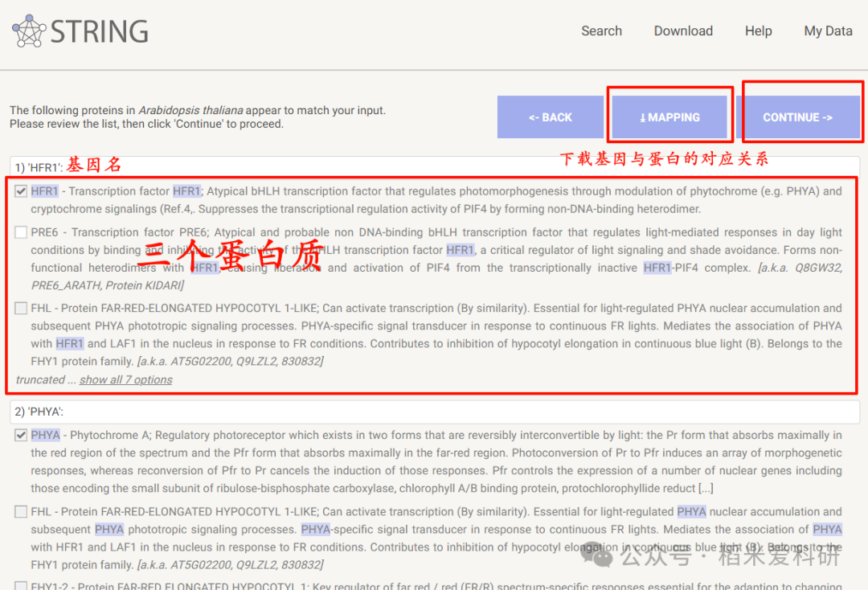Click the STRING logo icon
The height and width of the screenshot is (590, 868).
pos(29,31)
